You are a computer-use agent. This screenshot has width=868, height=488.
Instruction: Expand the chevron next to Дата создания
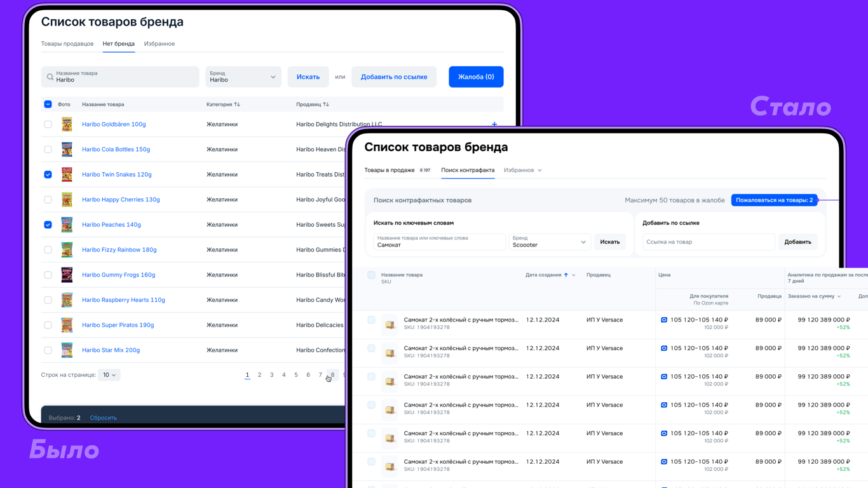(x=574, y=275)
